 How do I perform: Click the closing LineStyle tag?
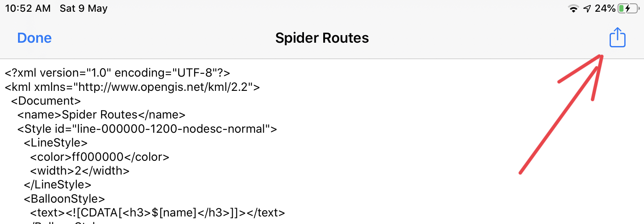tap(57, 185)
